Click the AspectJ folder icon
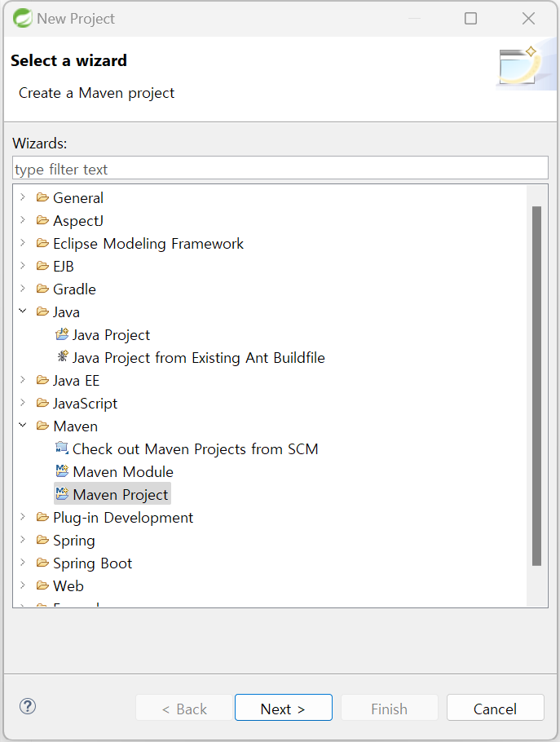Viewport: 560px width, 742px height. point(42,220)
